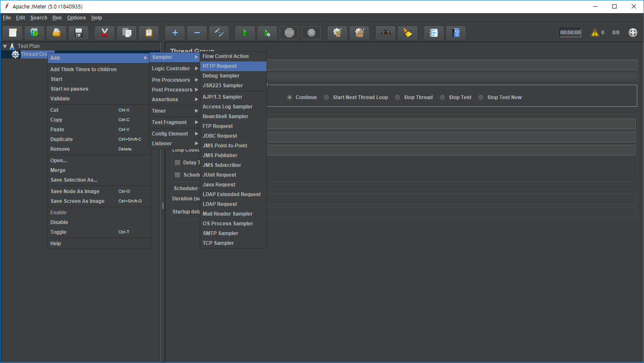Click Validate in context menu
Screen dimensions: 644x363
coord(99,99)
